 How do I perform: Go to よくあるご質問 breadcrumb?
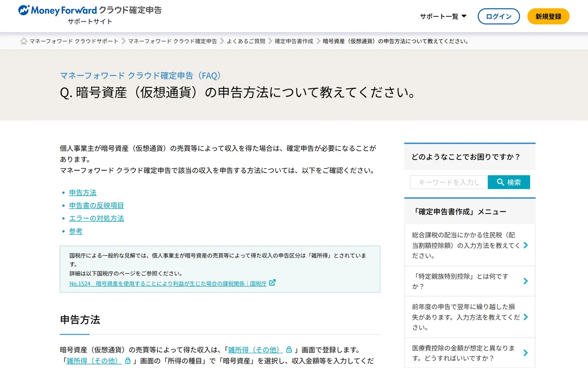tap(246, 41)
